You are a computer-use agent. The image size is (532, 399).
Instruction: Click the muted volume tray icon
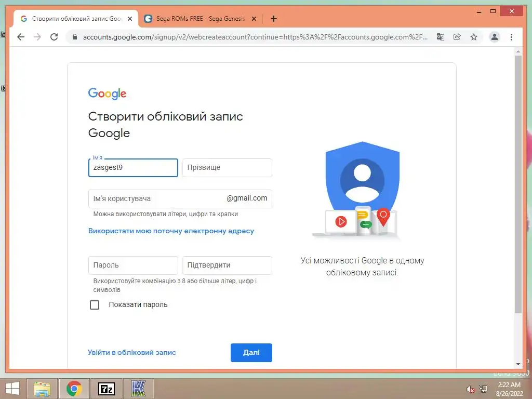[x=470, y=389]
